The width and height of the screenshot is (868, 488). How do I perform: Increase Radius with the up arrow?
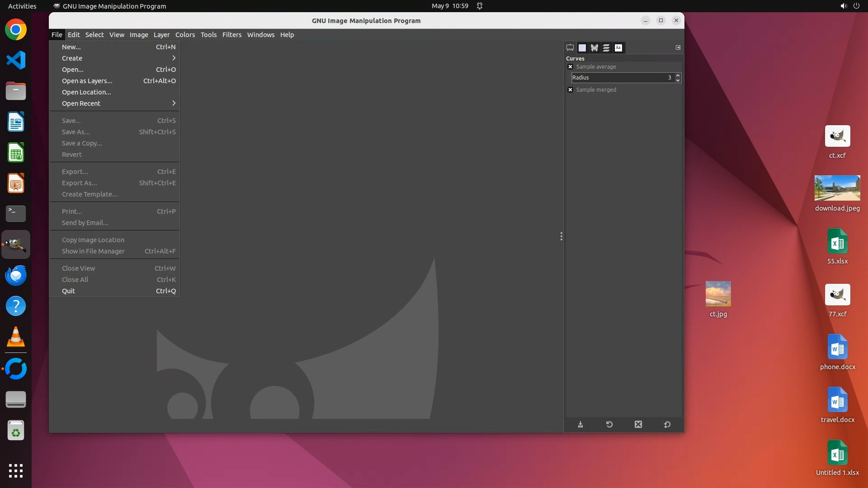point(677,75)
